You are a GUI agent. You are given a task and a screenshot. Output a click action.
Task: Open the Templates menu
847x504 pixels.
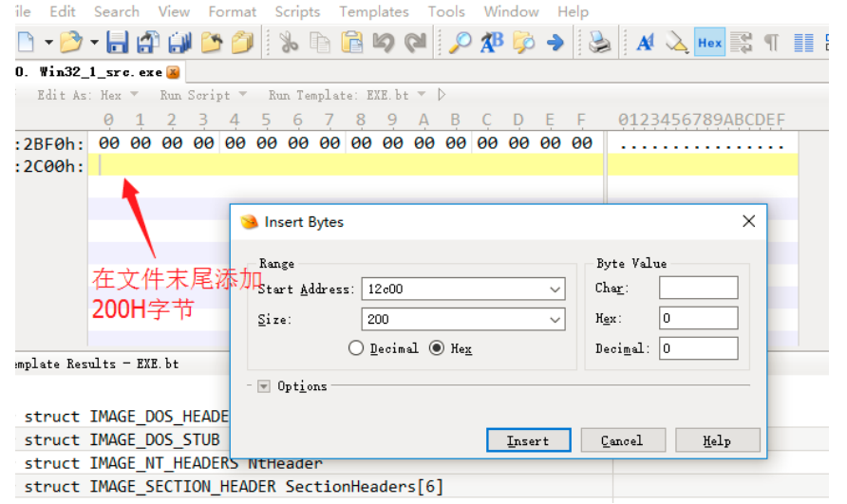point(374,11)
